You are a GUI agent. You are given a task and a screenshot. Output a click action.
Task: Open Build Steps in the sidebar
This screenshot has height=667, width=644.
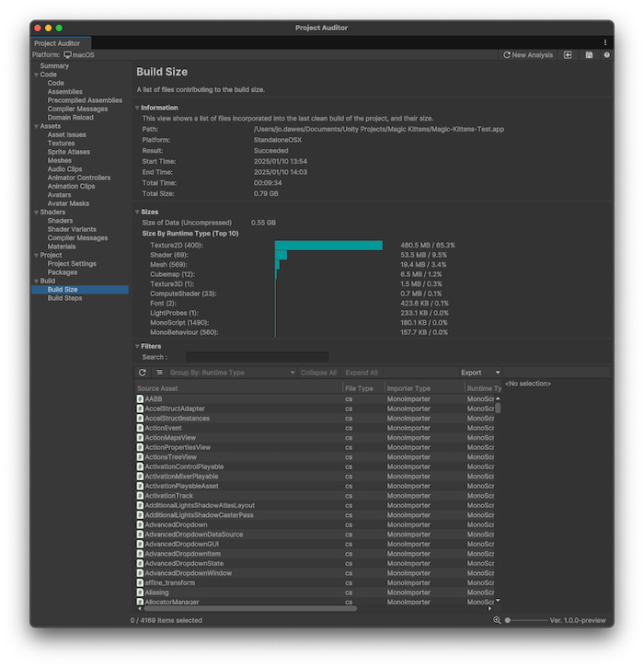tap(64, 298)
